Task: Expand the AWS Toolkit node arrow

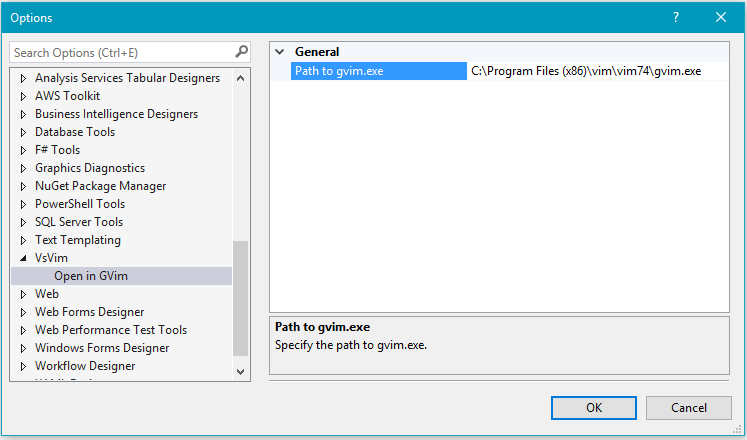Action: tap(23, 96)
